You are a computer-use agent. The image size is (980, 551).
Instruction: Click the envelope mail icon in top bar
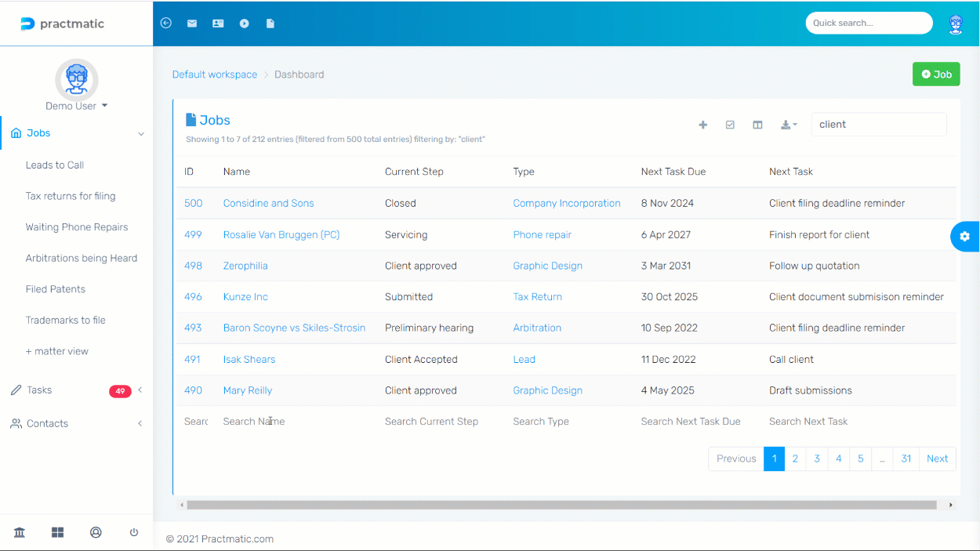coord(192,24)
